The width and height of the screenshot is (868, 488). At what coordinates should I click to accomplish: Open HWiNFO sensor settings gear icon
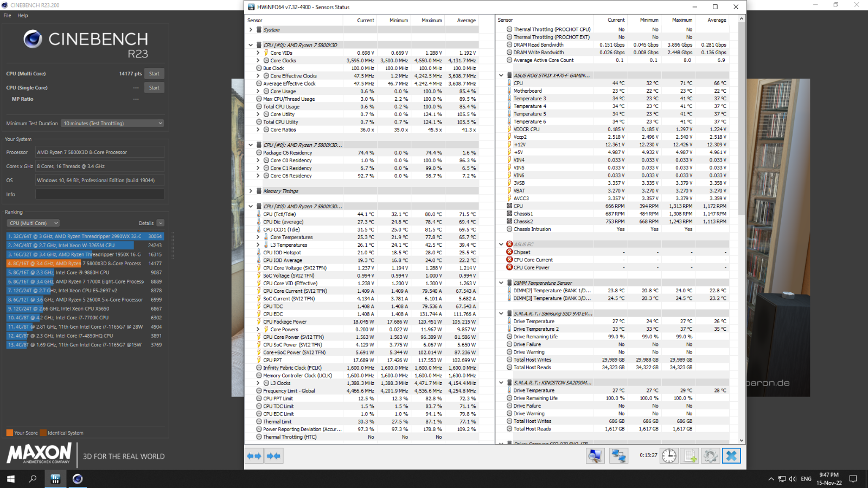coord(711,456)
